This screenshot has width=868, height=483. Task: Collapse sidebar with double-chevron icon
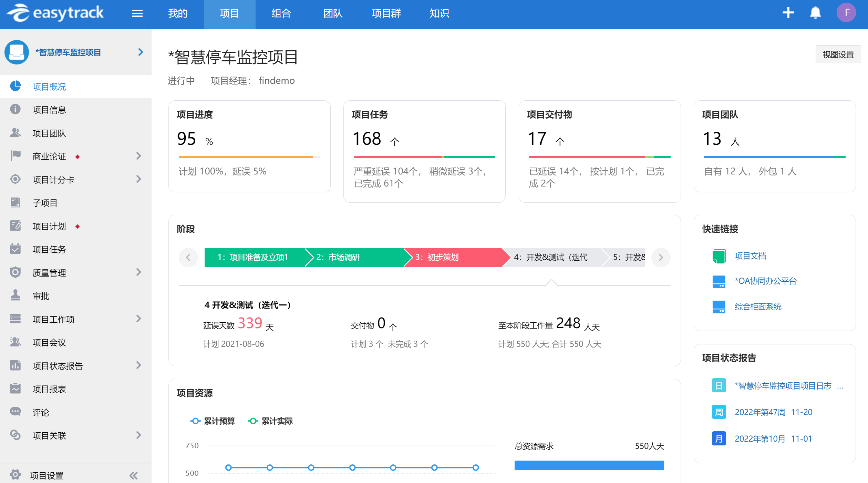134,475
